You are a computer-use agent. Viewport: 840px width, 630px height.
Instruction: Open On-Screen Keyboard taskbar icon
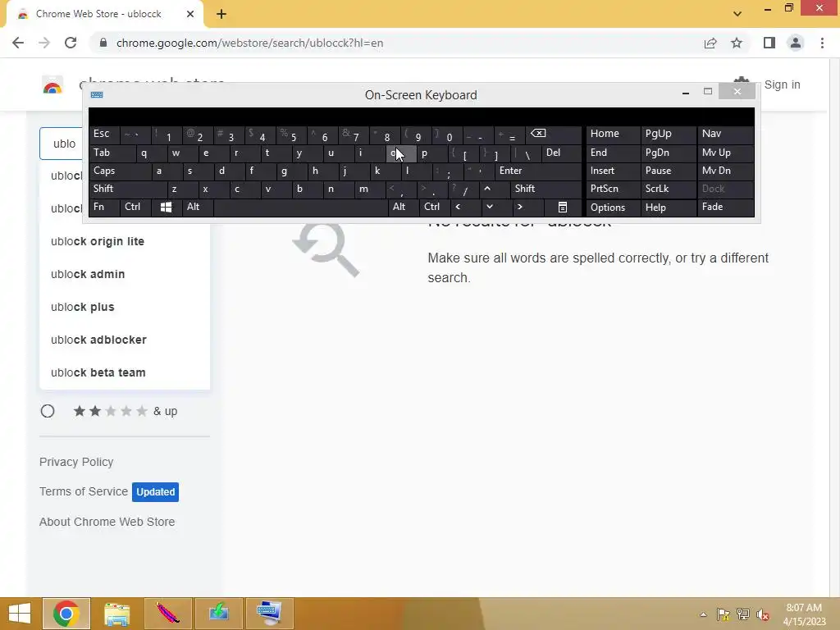[269, 614]
